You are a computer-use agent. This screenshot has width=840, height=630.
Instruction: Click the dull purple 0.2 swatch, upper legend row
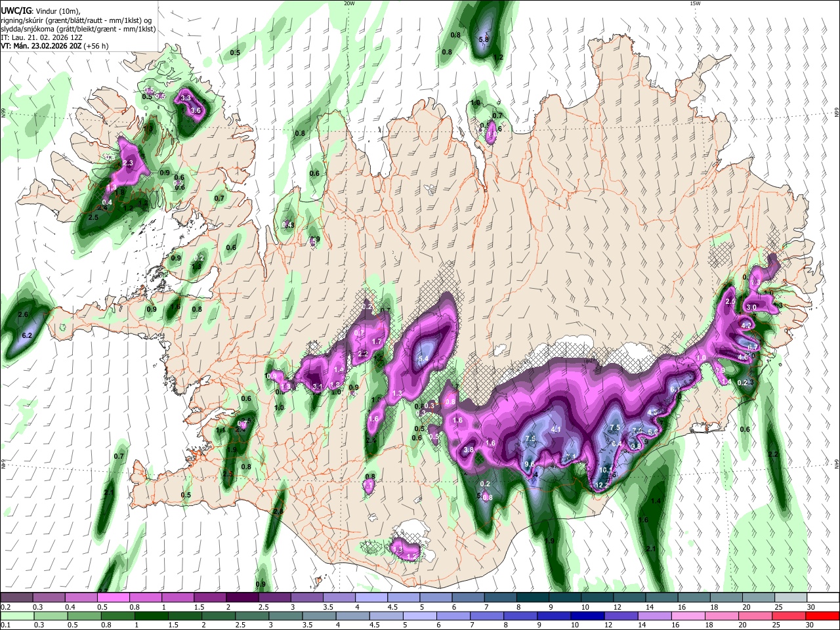click(x=16, y=597)
